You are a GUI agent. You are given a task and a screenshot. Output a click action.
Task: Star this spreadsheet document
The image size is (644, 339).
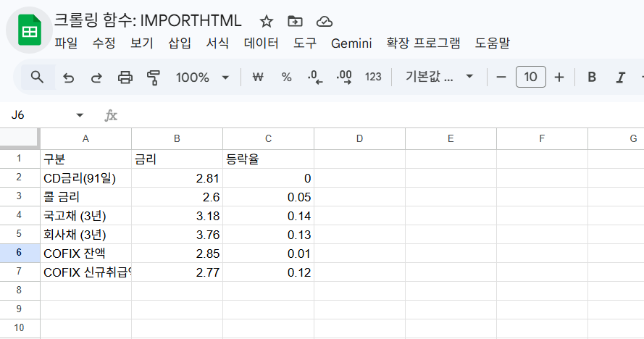click(x=267, y=21)
